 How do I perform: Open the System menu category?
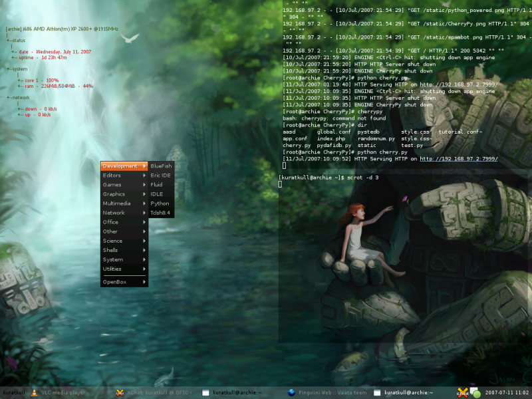124,259
